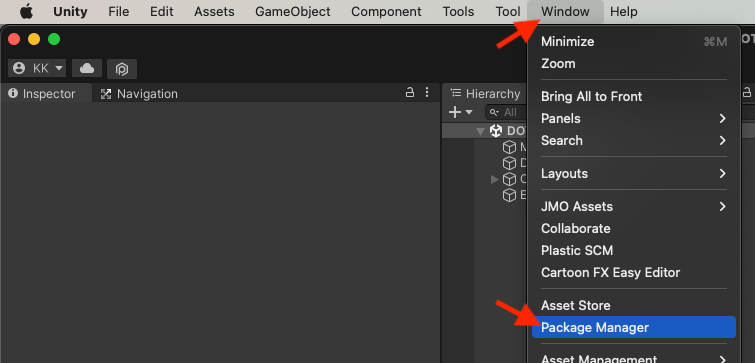Expand the JMO Assets submenu

coord(634,207)
